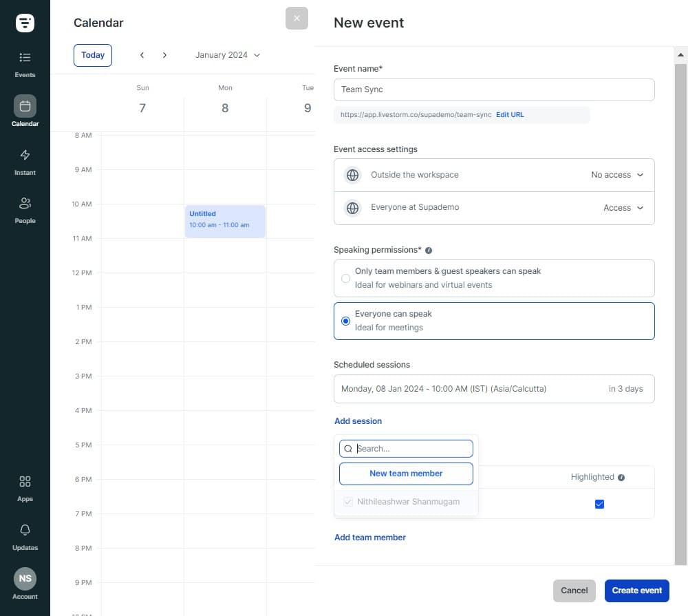Open the NS Account avatar

pyautogui.click(x=25, y=579)
